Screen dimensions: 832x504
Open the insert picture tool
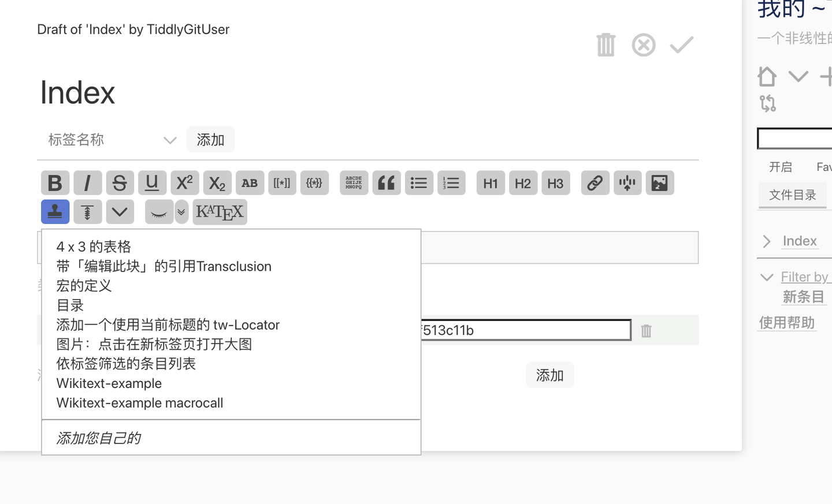(659, 182)
